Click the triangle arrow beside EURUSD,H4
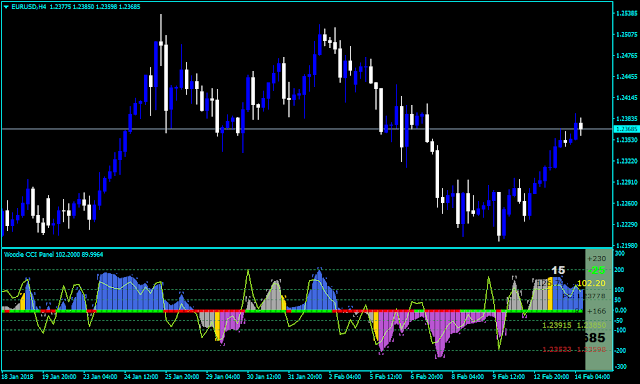 [6, 7]
